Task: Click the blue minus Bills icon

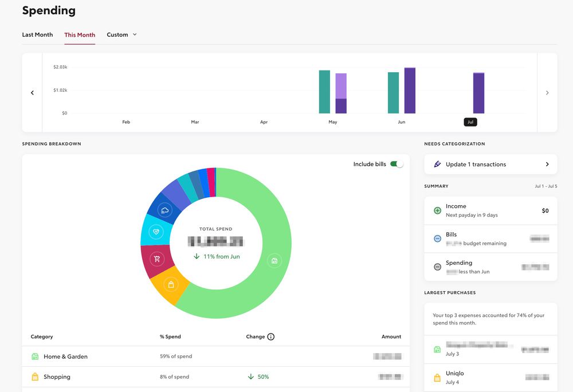Action: tap(437, 238)
